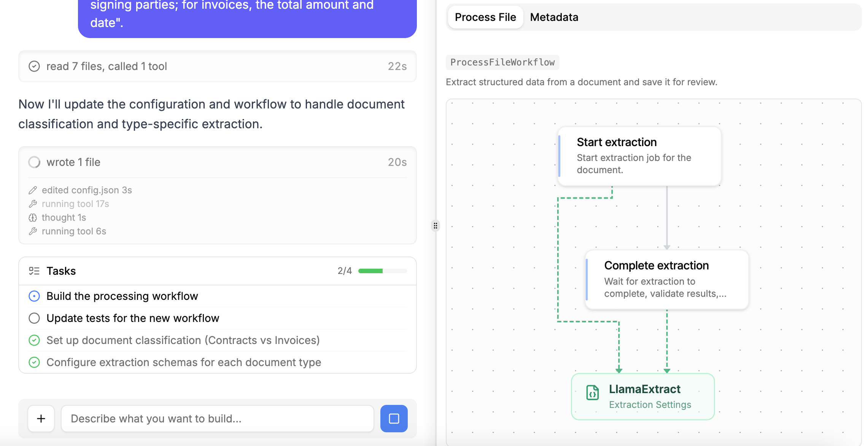Click the checklist icon in the Tasks header
Image resolution: width=868 pixels, height=446 pixels.
pyautogui.click(x=34, y=271)
